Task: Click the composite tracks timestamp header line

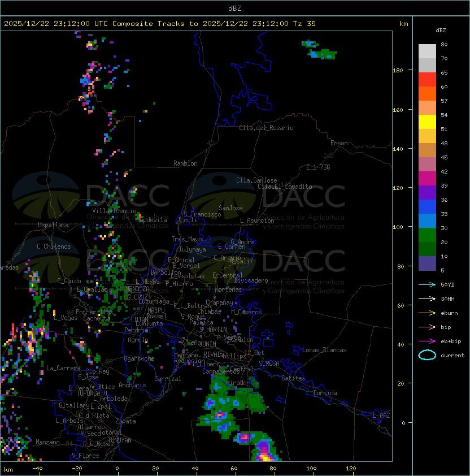Action: click(x=160, y=24)
